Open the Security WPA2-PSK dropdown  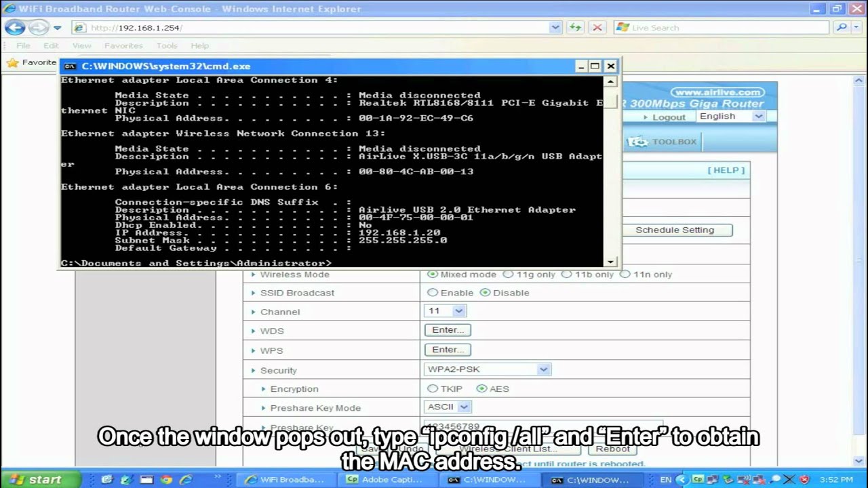(x=488, y=369)
